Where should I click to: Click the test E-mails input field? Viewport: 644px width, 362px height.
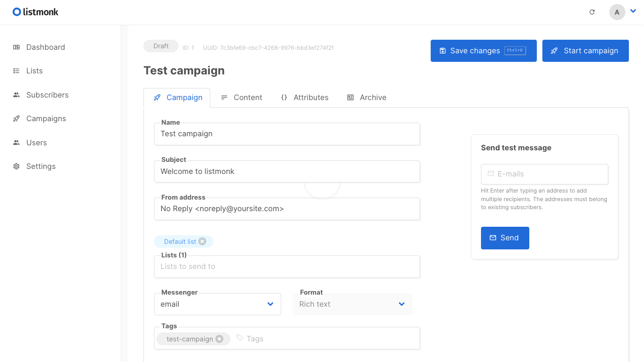544,174
